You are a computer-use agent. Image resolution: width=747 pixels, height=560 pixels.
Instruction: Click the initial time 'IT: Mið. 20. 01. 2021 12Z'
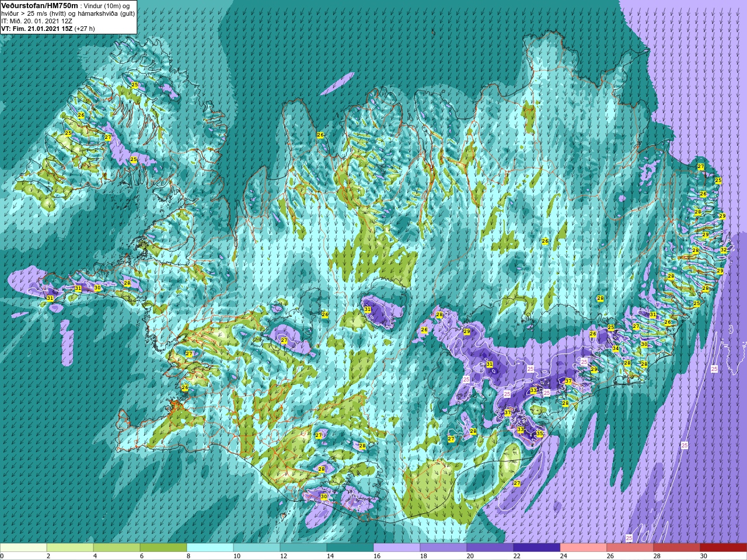click(x=37, y=21)
